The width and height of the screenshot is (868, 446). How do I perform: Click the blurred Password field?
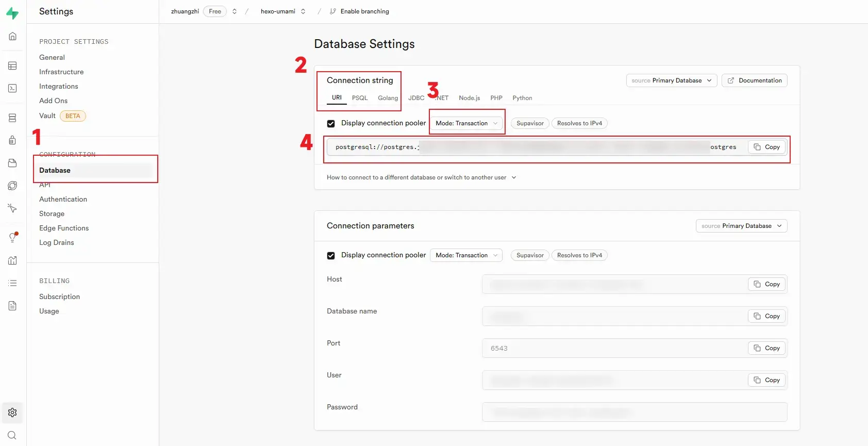tap(635, 412)
